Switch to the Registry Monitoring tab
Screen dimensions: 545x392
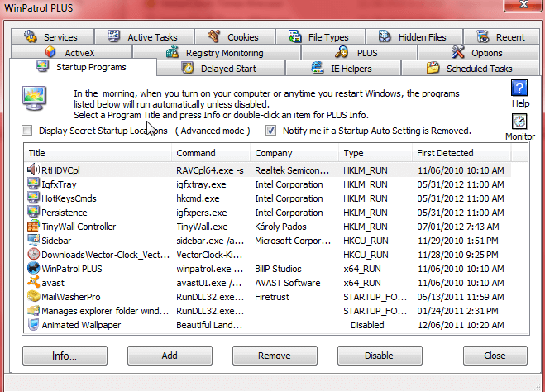point(216,52)
